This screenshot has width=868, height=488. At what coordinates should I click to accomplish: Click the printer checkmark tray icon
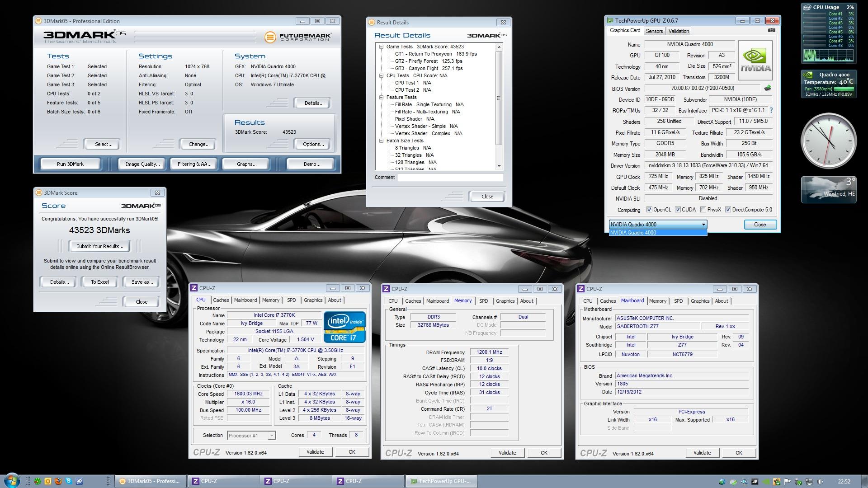[x=733, y=482]
